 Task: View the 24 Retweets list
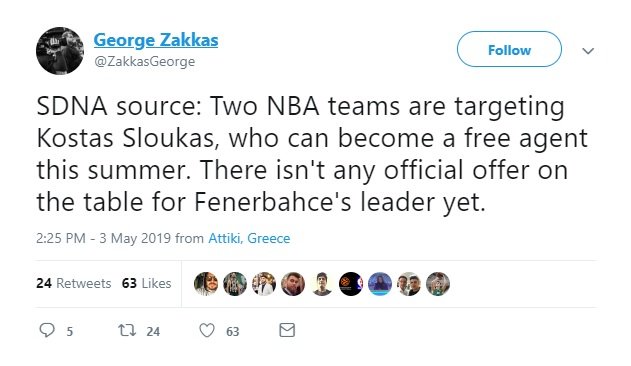pyautogui.click(x=74, y=283)
